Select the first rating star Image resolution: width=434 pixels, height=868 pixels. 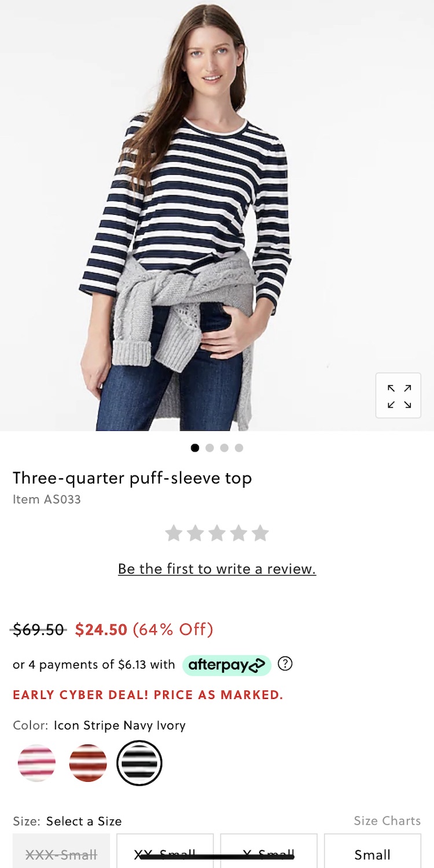[174, 533]
